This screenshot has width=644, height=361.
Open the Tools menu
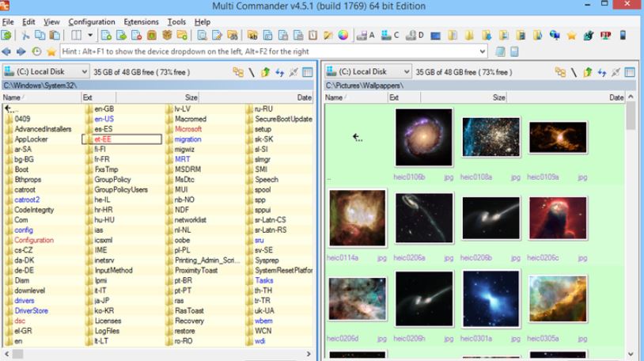point(176,22)
